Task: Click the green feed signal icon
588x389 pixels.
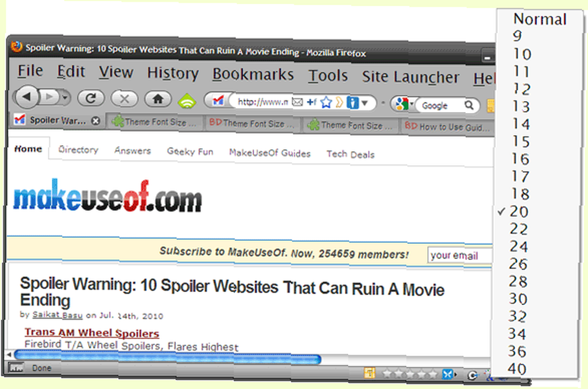Action: pos(187,100)
